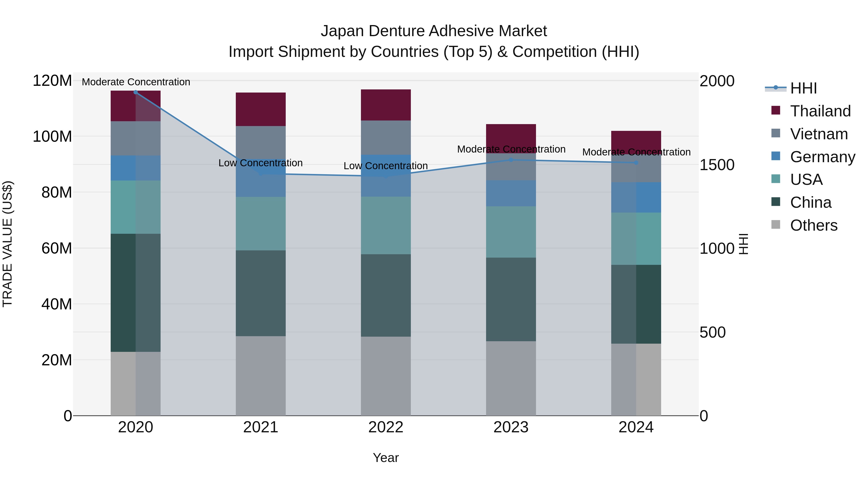Click the Year axis title
The width and height of the screenshot is (868, 488).
tap(386, 458)
